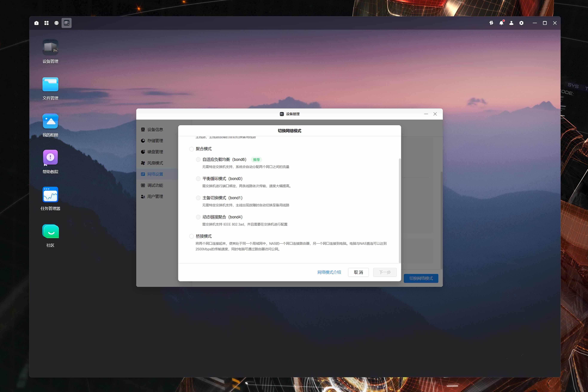Launch 我的相册 photo album app
The image size is (588, 392).
[50, 121]
